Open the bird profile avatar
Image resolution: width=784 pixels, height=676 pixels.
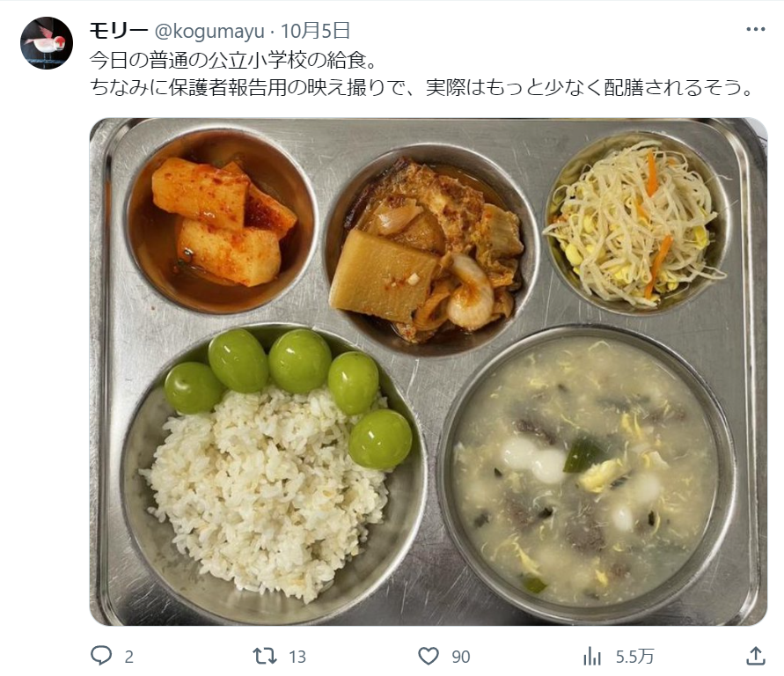coord(47,43)
